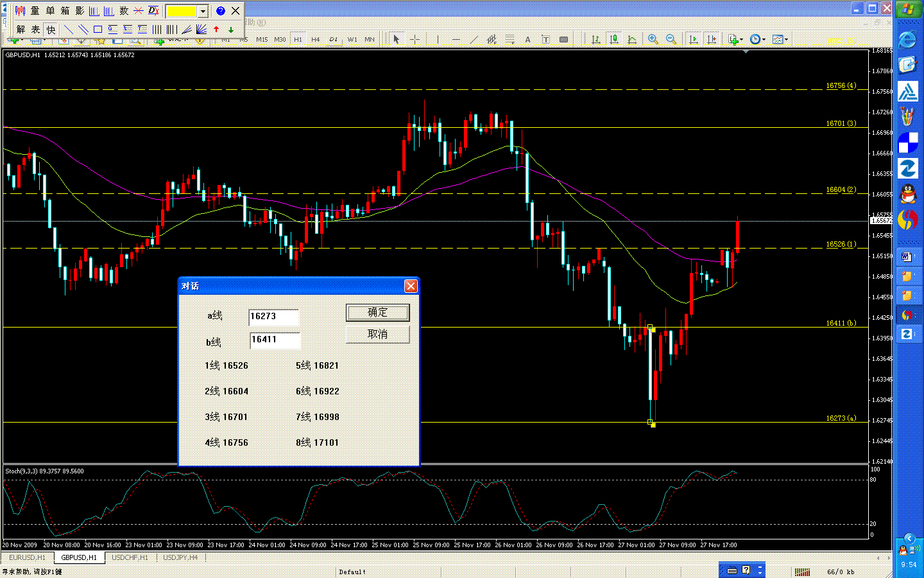The image size is (924, 578).
Task: Select the vertical line drawing tool
Action: tap(438, 40)
